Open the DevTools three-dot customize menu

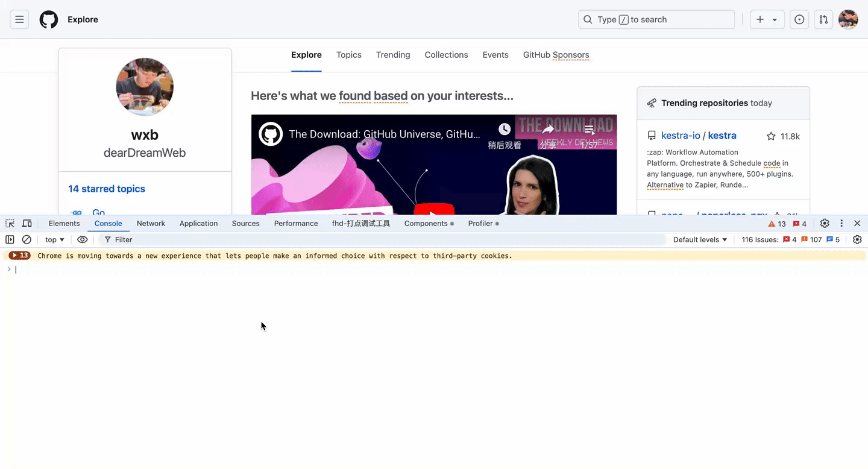click(x=841, y=223)
